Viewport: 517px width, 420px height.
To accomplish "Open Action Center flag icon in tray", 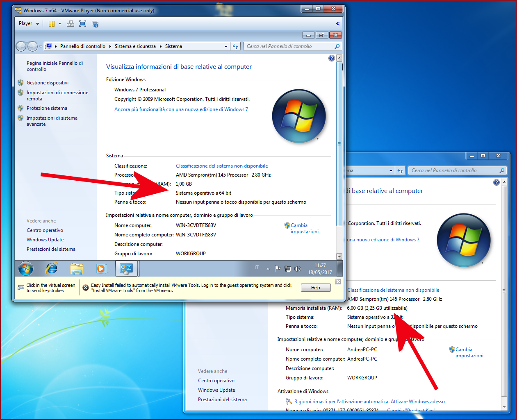I will (x=278, y=269).
